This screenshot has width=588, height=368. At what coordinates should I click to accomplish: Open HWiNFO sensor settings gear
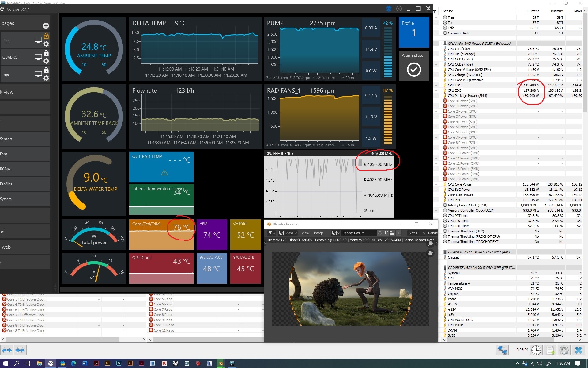pos(564,350)
